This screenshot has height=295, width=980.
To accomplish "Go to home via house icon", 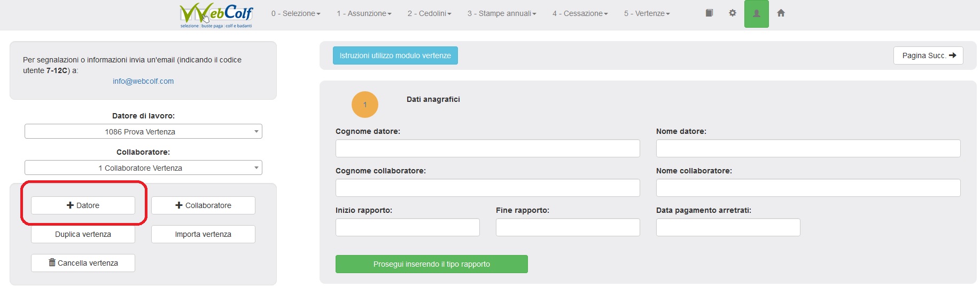I will [x=781, y=13].
